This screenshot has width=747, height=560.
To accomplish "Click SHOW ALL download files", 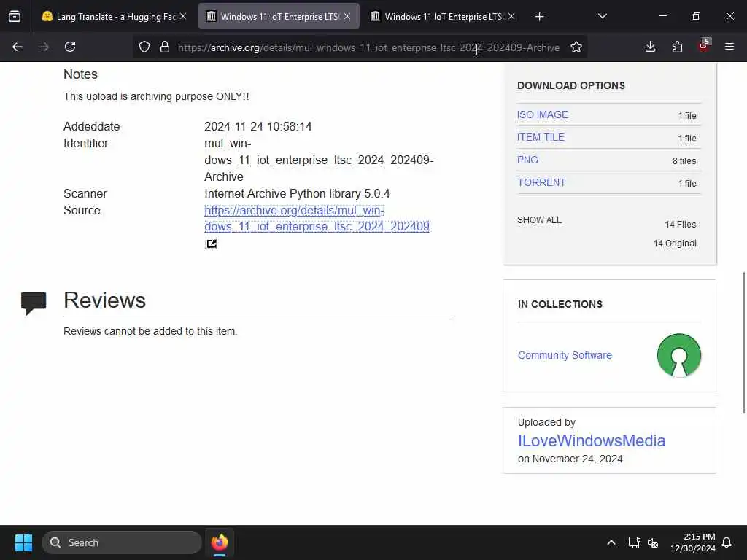I will point(539,220).
